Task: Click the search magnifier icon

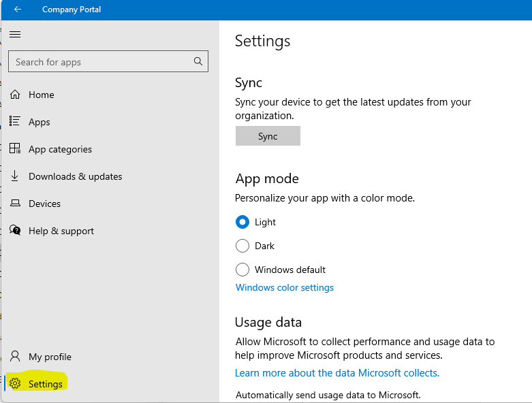Action: [x=198, y=61]
